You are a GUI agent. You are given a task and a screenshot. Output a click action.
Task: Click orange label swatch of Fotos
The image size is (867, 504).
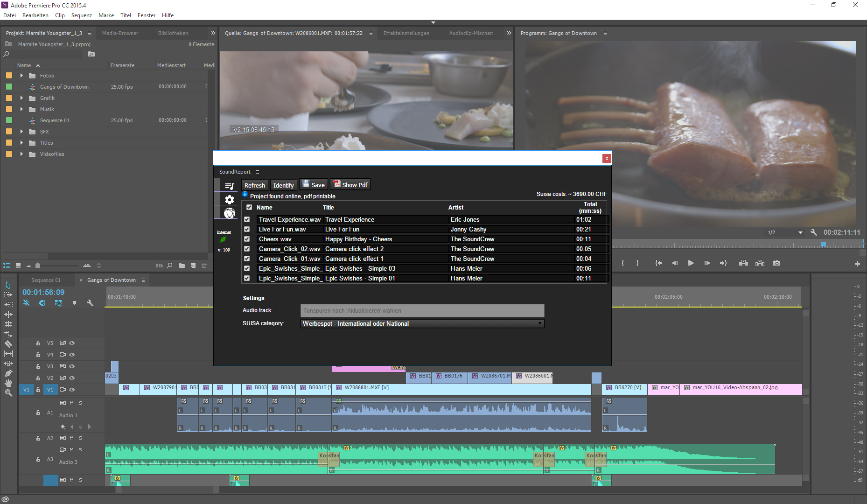pyautogui.click(x=9, y=76)
